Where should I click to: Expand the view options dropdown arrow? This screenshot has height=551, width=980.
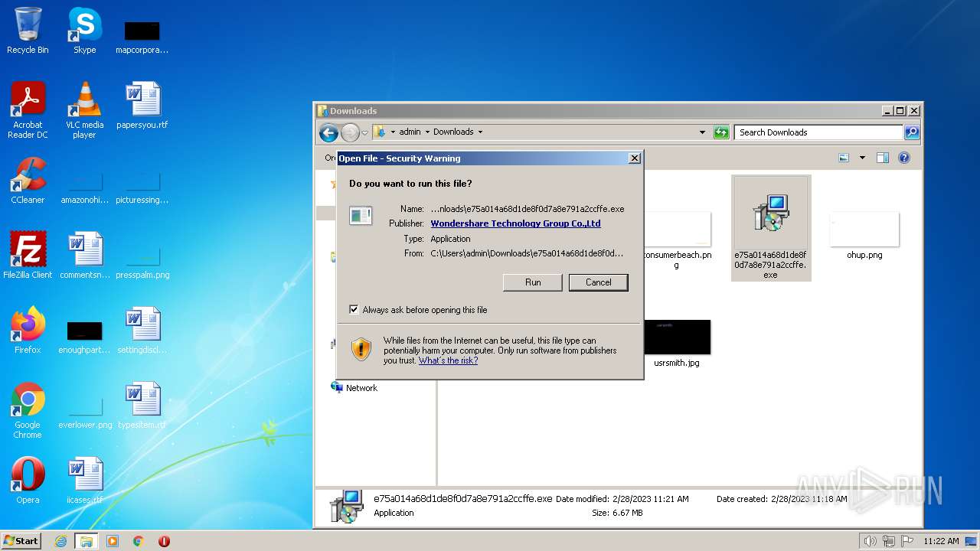click(x=862, y=158)
